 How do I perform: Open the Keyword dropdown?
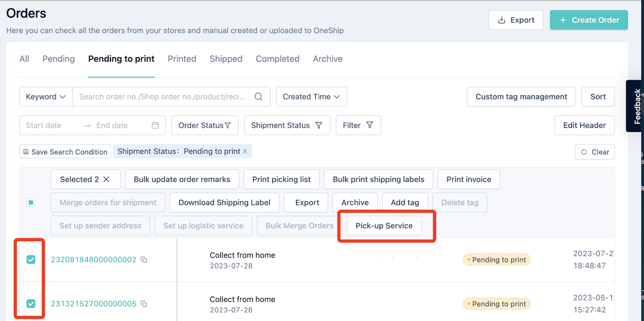[x=46, y=97]
